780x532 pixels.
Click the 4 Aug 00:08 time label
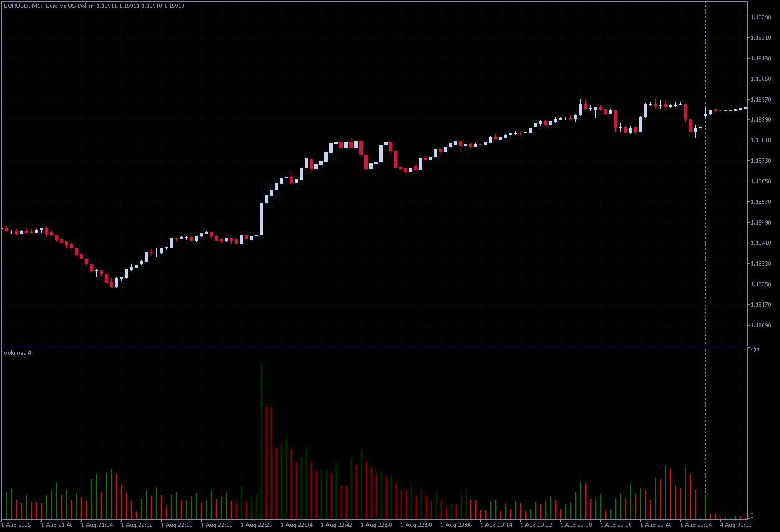pos(736,525)
